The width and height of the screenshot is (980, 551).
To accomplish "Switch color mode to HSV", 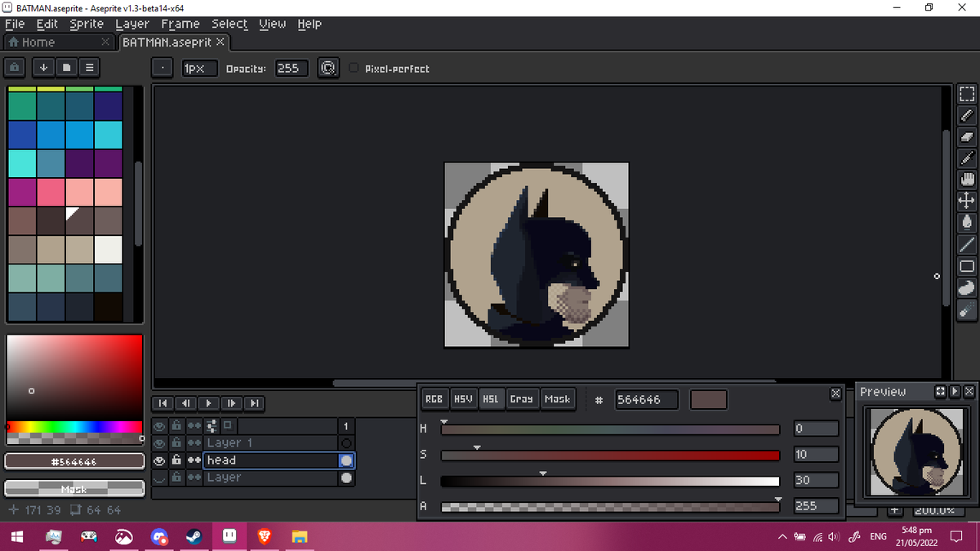I will pyautogui.click(x=463, y=399).
